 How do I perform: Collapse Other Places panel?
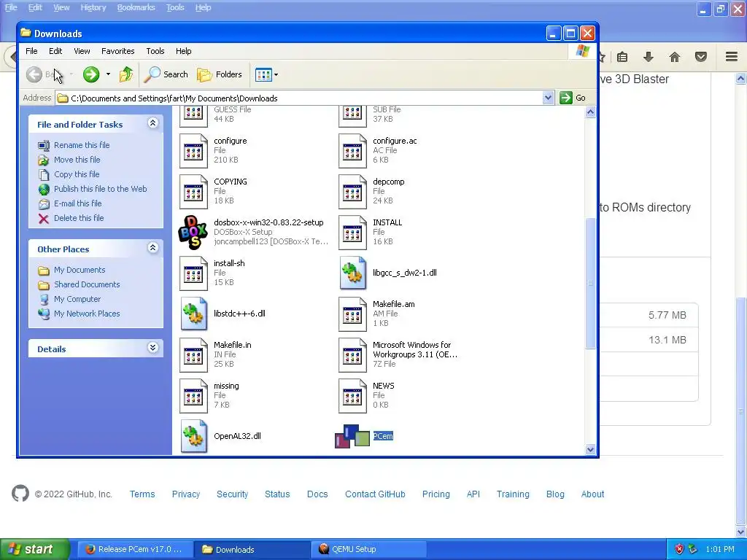click(152, 248)
